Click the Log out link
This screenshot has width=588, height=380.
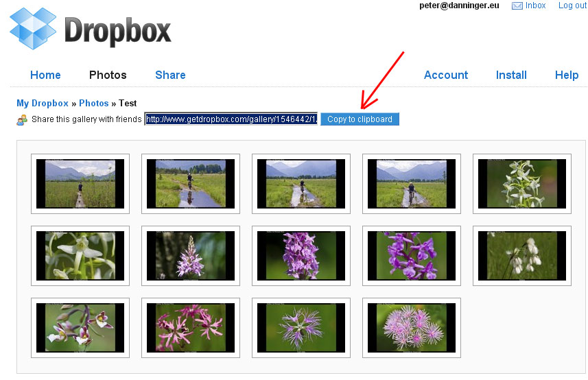[x=572, y=5]
